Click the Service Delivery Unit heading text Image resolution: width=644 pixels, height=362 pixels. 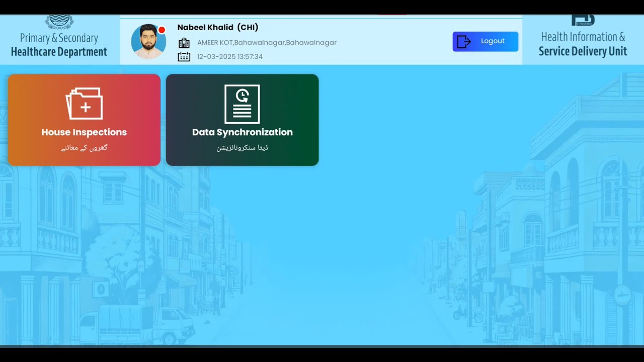(x=583, y=51)
